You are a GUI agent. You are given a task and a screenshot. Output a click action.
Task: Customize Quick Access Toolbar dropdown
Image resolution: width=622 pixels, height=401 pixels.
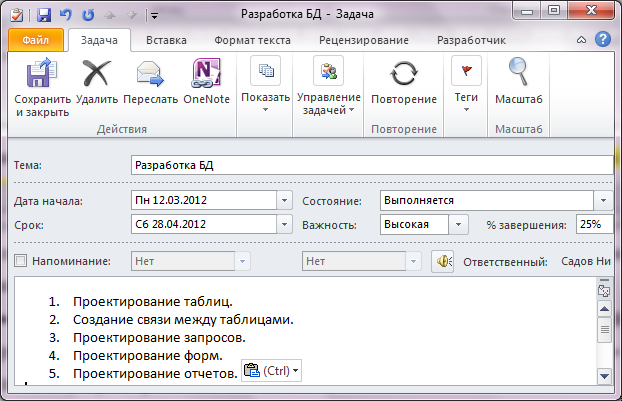click(155, 16)
